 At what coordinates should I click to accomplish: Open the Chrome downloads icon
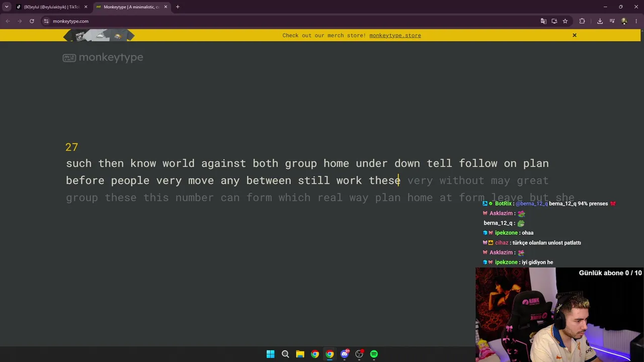[600, 21]
